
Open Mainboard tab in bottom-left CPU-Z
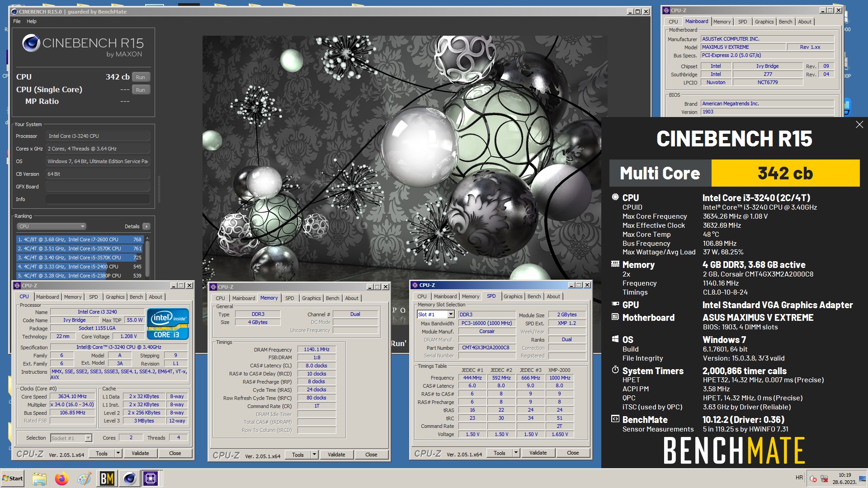tap(47, 297)
